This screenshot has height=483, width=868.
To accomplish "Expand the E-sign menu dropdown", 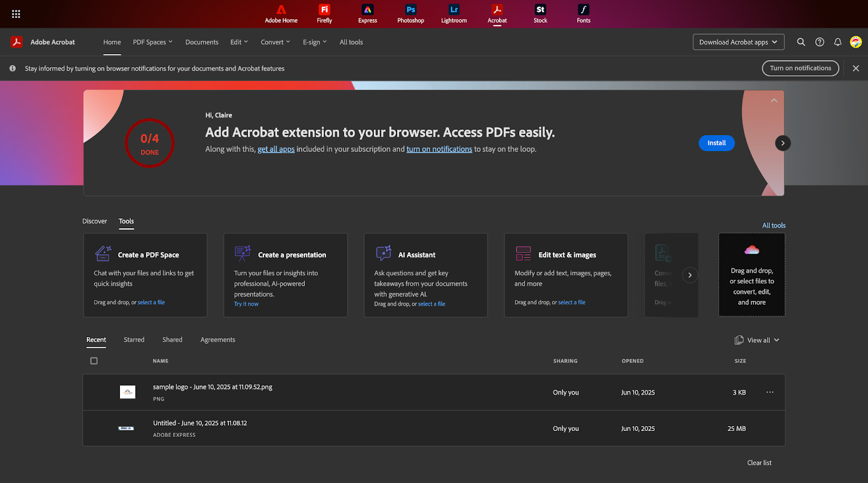I will [315, 42].
